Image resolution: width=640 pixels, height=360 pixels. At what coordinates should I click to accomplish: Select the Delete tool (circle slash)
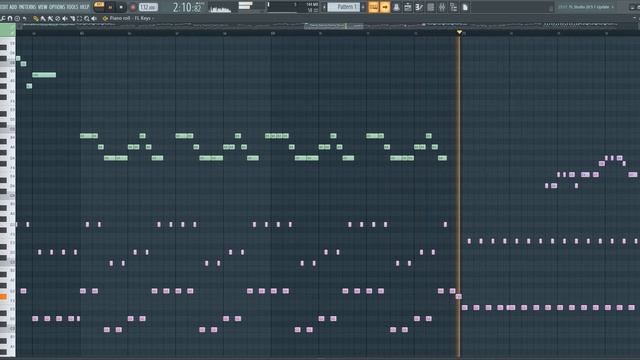pyautogui.click(x=58, y=18)
